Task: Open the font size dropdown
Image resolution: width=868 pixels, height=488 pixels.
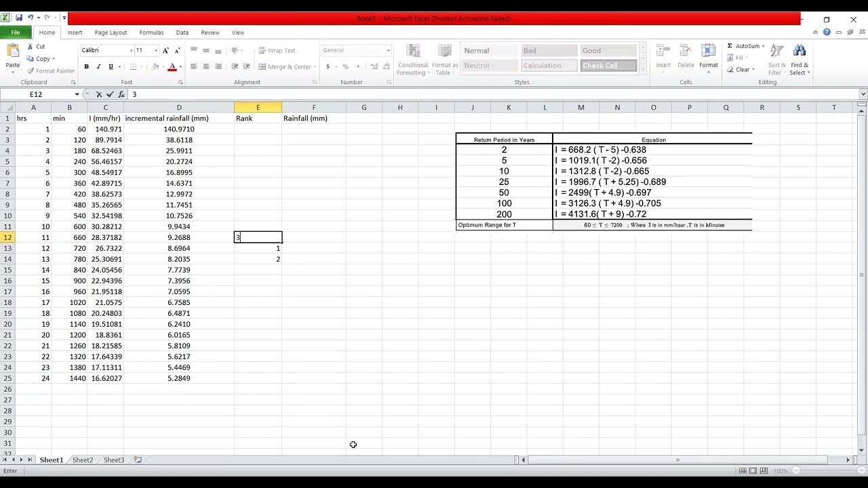Action: point(156,50)
